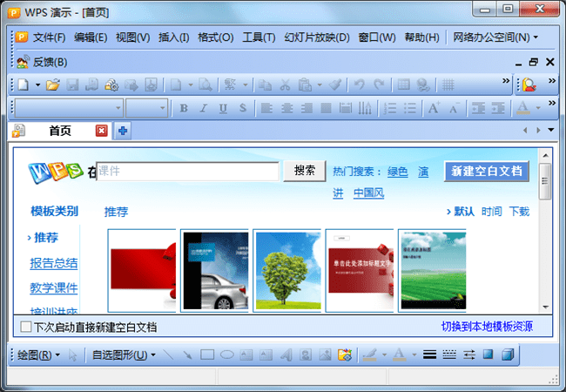Viewport: 566px width, 392px height.
Task: Click the Format Painter brush icon
Action: tap(335, 84)
